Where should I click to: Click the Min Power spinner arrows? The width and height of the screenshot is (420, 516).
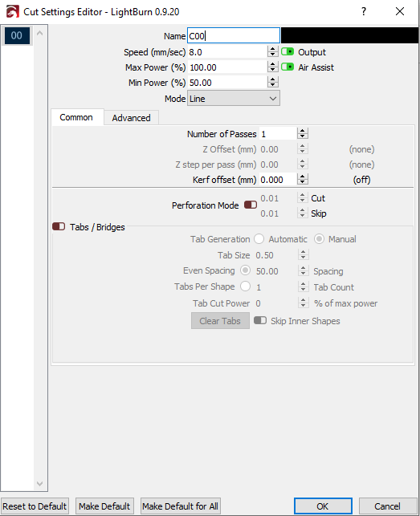pyautogui.click(x=272, y=83)
